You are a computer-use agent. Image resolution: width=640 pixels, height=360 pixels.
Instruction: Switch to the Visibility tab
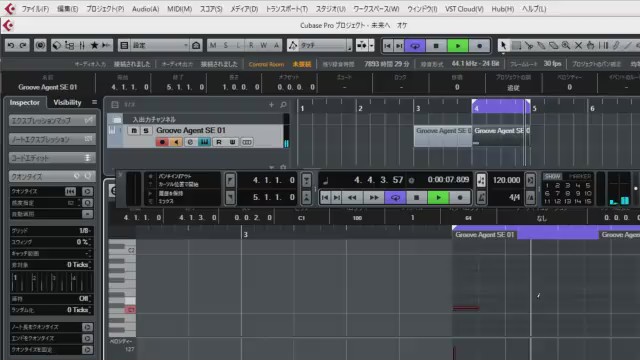coord(67,102)
